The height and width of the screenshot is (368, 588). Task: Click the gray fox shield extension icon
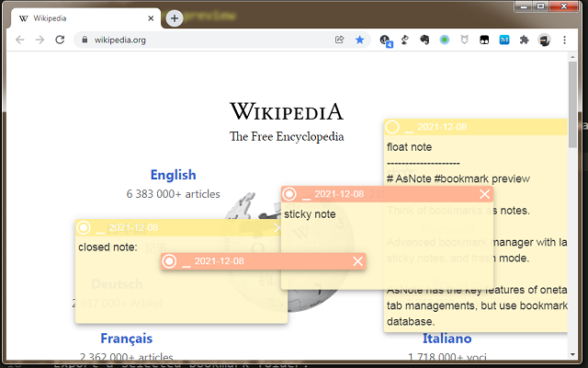(464, 40)
